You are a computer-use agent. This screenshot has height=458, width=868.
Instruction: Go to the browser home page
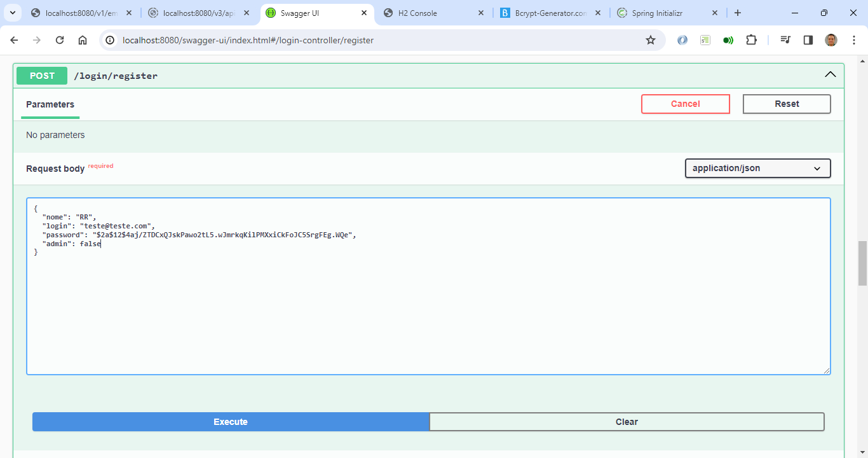point(83,40)
